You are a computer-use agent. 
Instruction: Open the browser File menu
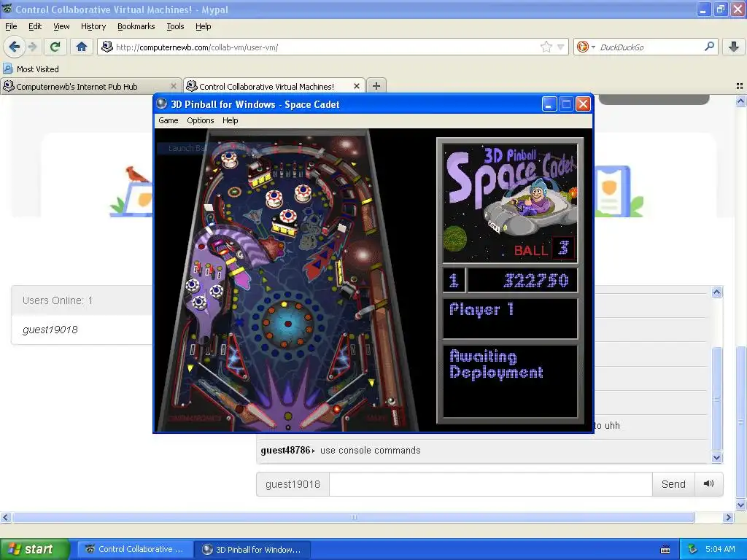[11, 26]
